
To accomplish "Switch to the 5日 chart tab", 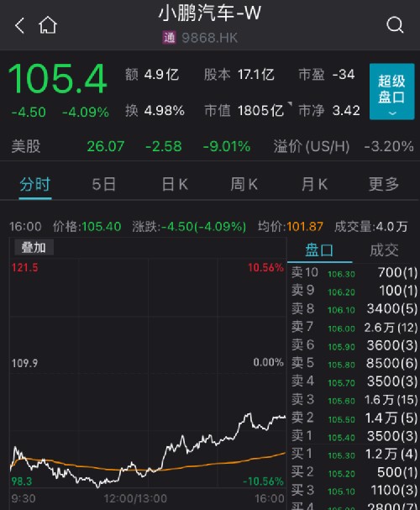I will point(103,184).
